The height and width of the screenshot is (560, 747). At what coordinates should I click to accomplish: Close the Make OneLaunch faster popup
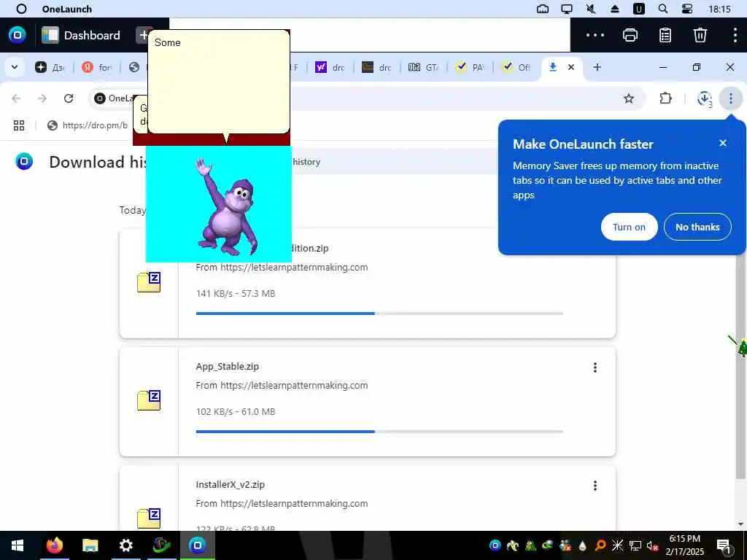click(x=723, y=143)
